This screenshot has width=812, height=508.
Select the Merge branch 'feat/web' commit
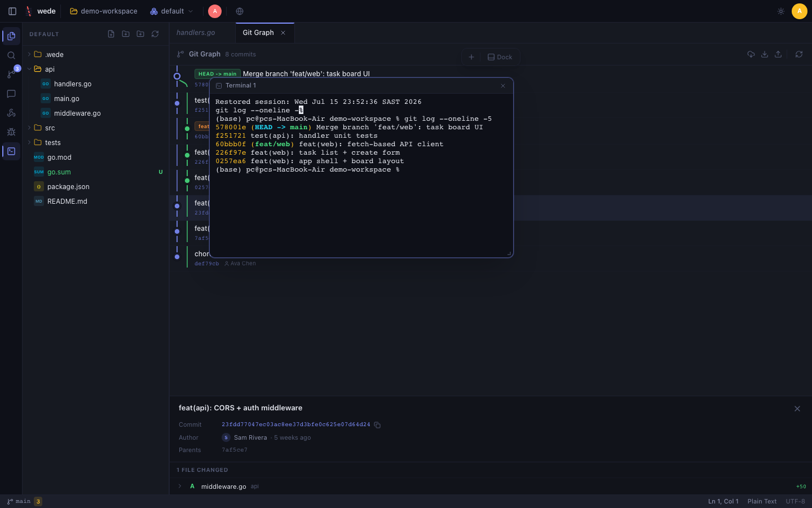306,74
